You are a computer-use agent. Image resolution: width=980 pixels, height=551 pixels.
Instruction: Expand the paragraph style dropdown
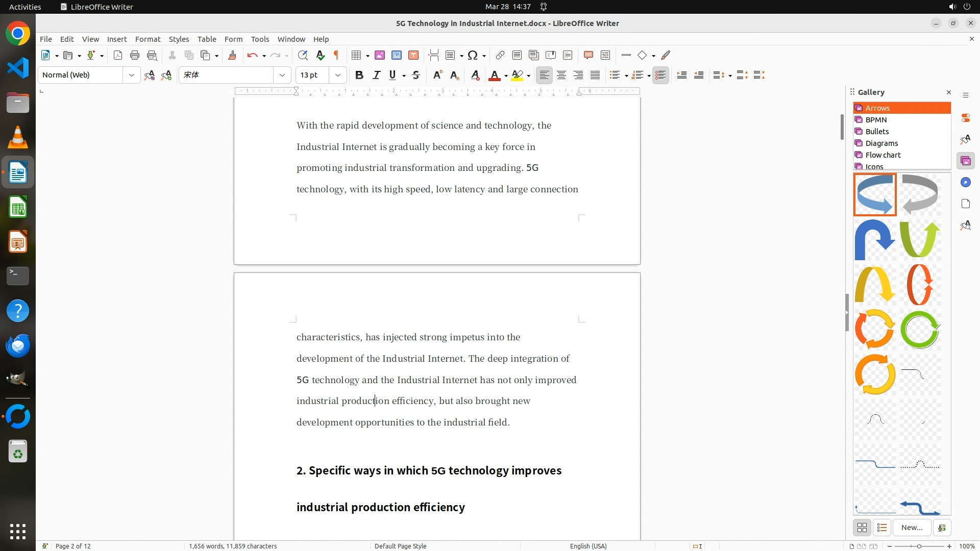tap(132, 76)
